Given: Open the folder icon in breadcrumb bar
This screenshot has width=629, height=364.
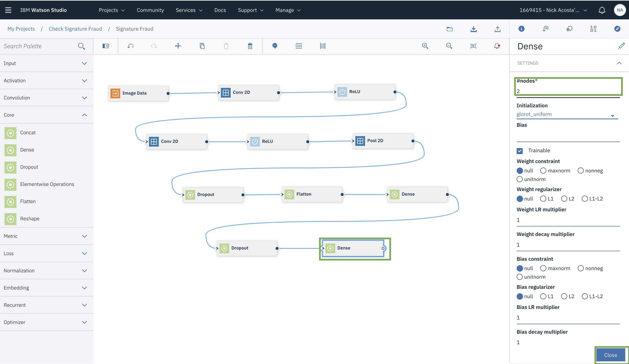Looking at the screenshot, I should click(x=449, y=29).
